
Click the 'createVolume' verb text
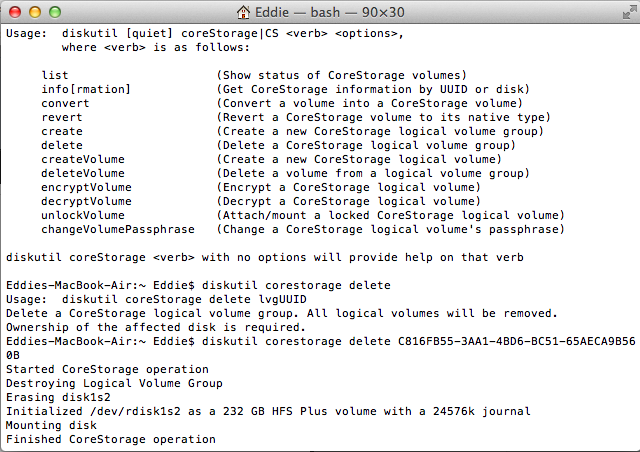point(83,159)
